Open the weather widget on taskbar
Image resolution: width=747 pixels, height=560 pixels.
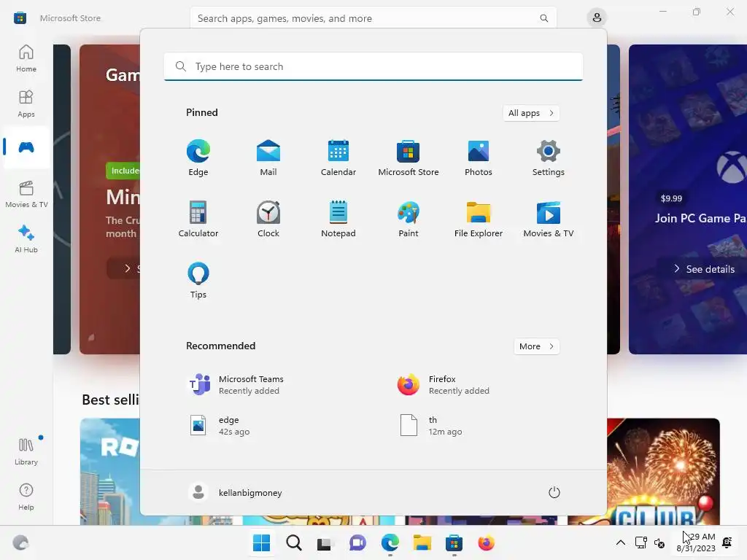(21, 542)
